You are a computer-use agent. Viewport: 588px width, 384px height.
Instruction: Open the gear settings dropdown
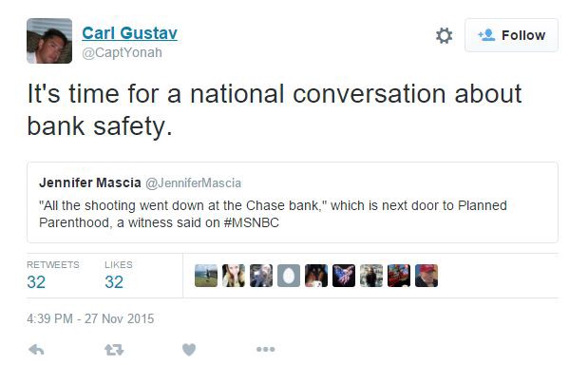[x=444, y=35]
